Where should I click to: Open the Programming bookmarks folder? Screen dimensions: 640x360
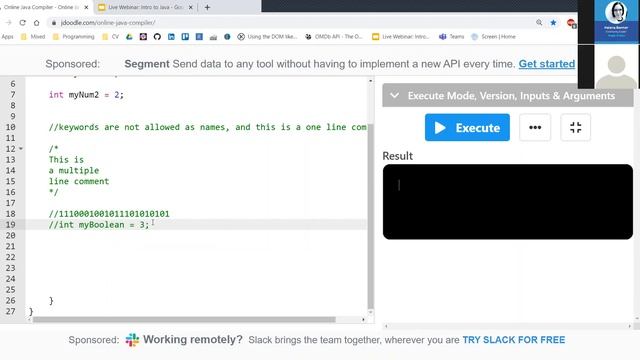tap(74, 37)
